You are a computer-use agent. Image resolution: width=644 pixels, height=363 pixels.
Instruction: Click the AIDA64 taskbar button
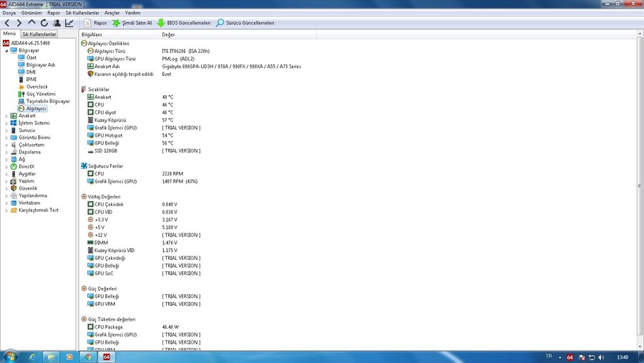pos(107,357)
